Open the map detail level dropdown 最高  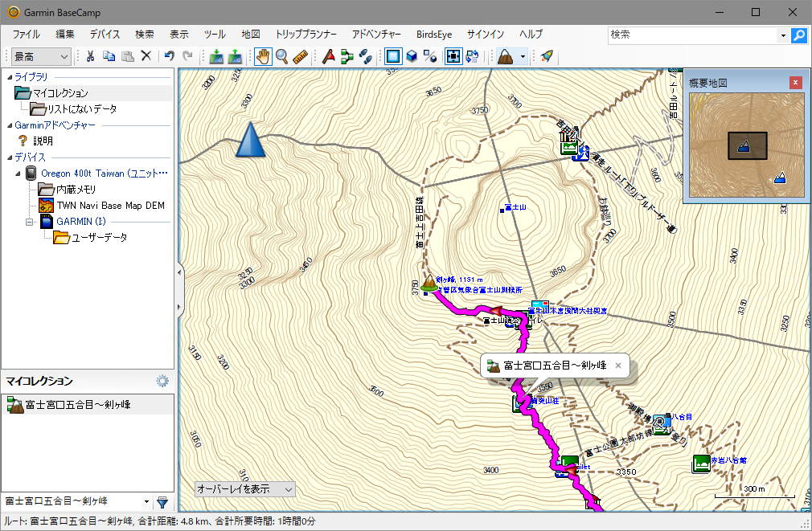coord(41,56)
